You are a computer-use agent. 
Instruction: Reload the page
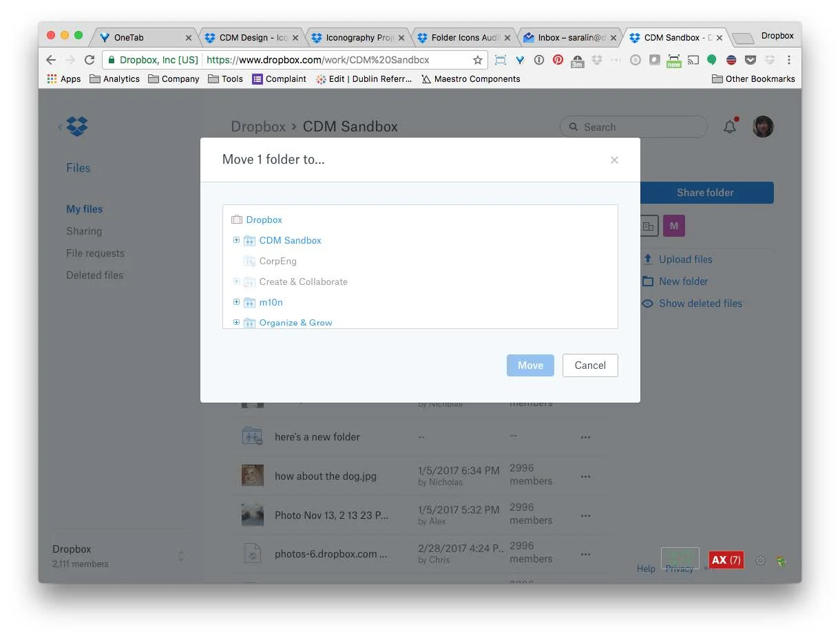[x=90, y=60]
